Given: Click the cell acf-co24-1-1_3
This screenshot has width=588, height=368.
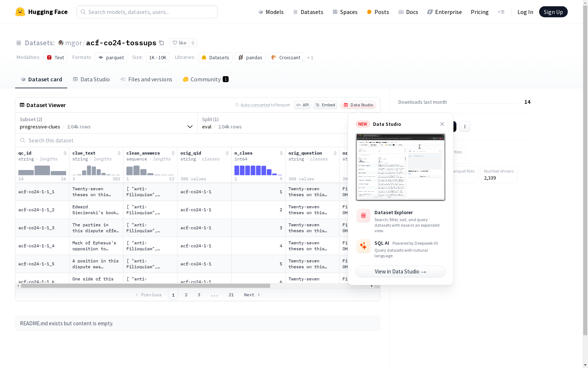Looking at the screenshot, I should [x=42, y=228].
